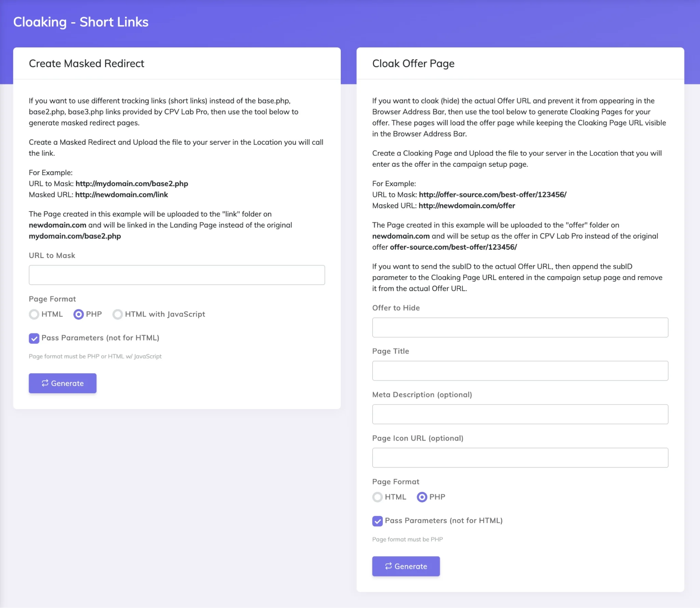Choose PHP format for Cloak Offer Page
The width and height of the screenshot is (700, 608).
422,497
